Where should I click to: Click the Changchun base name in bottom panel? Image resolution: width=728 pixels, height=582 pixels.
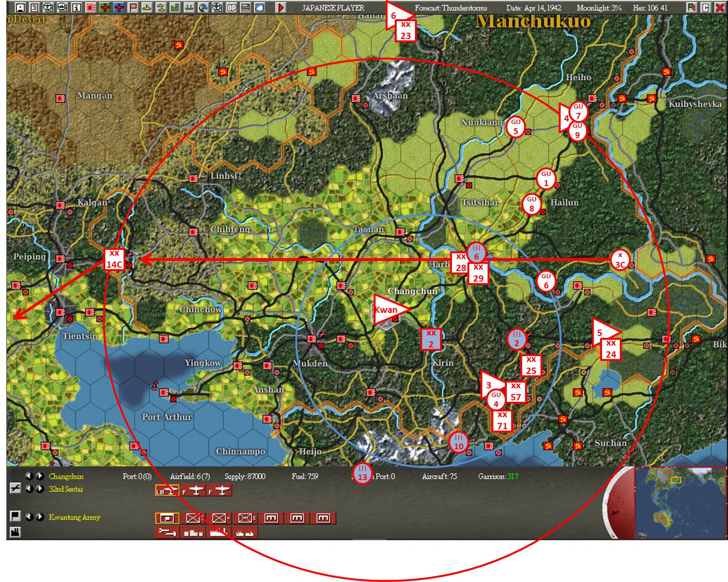click(66, 476)
